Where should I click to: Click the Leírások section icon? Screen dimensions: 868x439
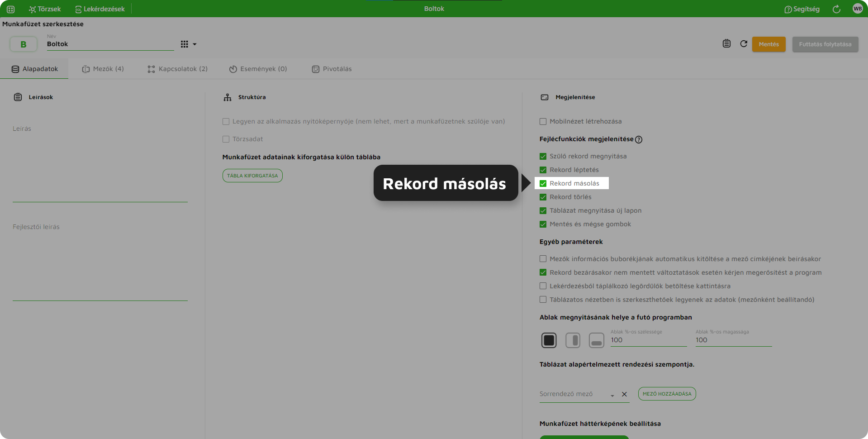[18, 97]
